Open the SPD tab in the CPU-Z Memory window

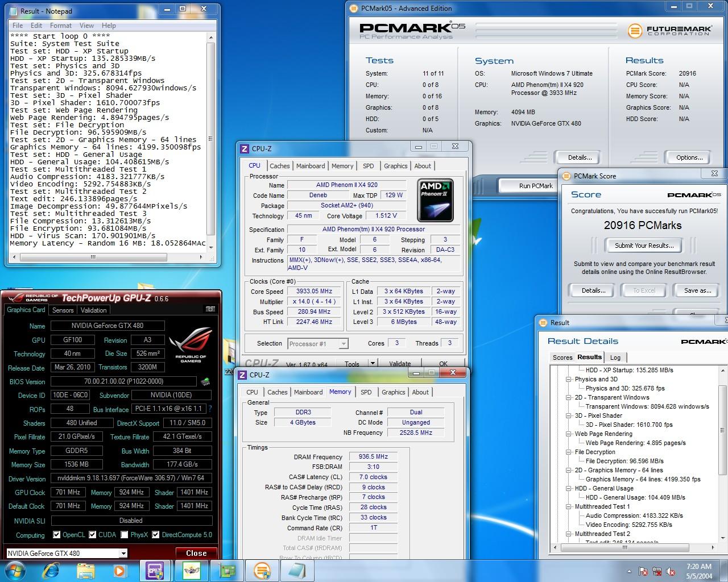pos(366,392)
